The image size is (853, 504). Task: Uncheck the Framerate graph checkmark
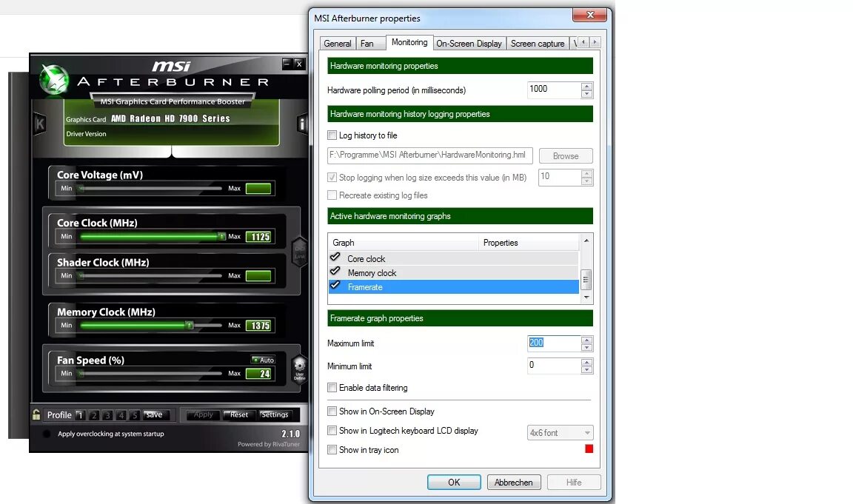tap(335, 286)
